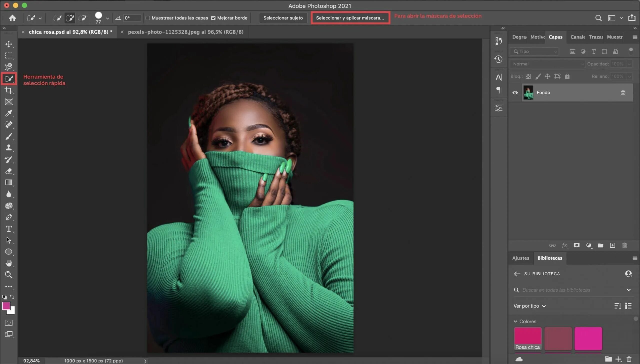Select the Zoom tool

9,274
